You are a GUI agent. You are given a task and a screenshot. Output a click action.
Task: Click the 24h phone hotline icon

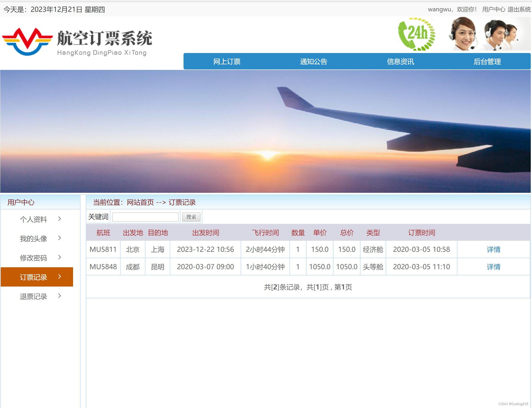416,34
